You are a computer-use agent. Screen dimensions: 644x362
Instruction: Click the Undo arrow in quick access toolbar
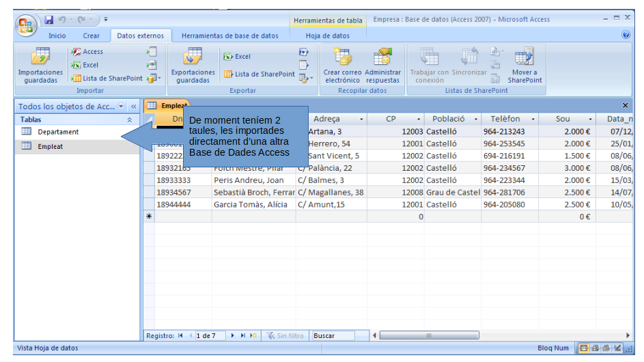coord(62,19)
